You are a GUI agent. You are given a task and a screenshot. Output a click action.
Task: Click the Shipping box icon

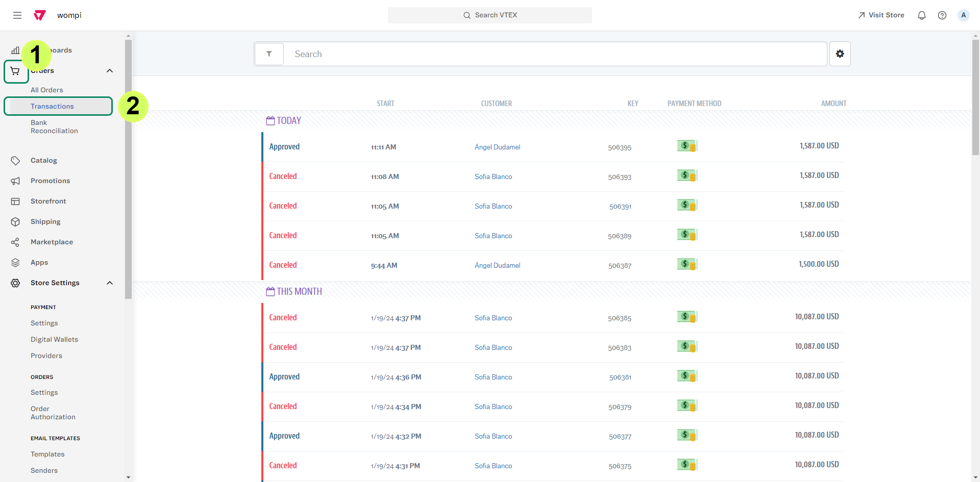15,222
